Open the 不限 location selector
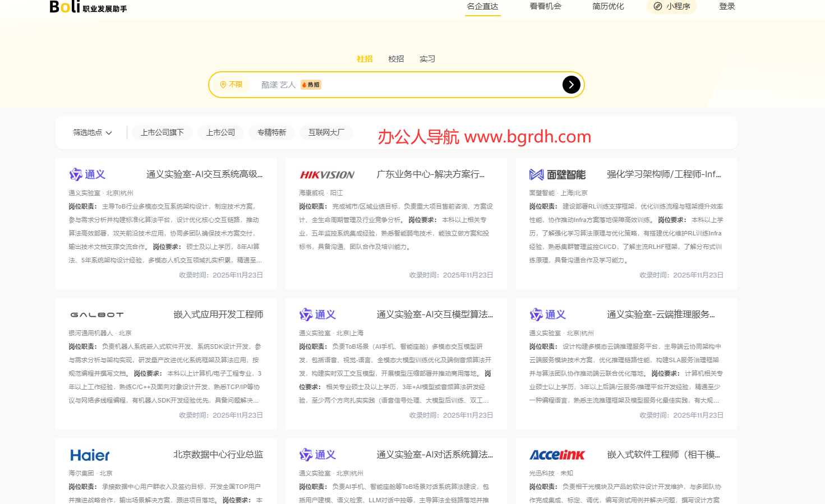This screenshot has height=504, width=825. [231, 85]
